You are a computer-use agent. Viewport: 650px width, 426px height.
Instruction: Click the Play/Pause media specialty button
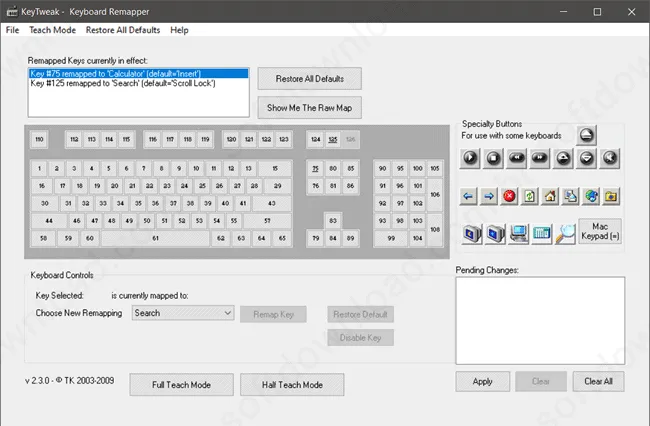(470, 158)
